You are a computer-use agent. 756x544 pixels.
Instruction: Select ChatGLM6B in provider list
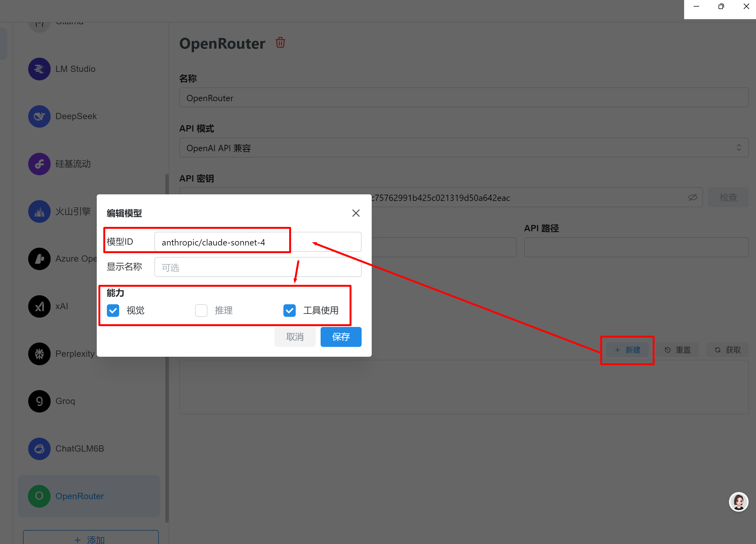point(89,449)
